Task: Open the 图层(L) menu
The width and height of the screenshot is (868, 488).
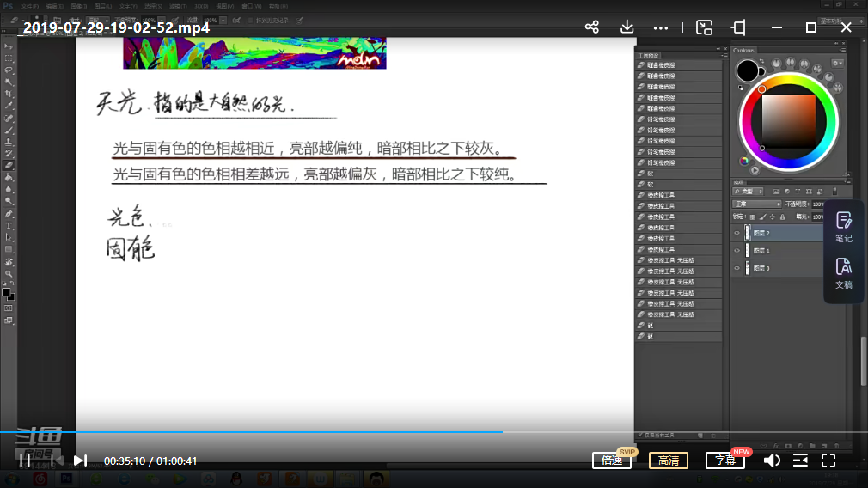Action: (103, 6)
